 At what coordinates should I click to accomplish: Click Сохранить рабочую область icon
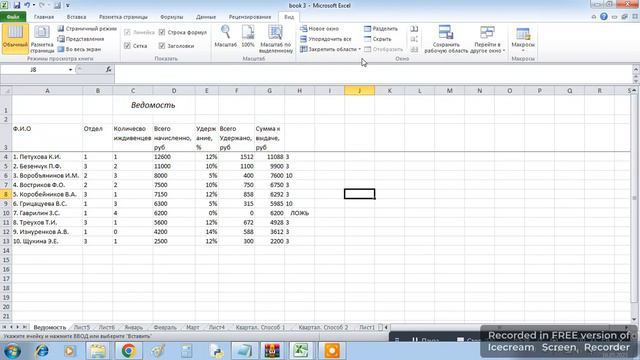(446, 32)
